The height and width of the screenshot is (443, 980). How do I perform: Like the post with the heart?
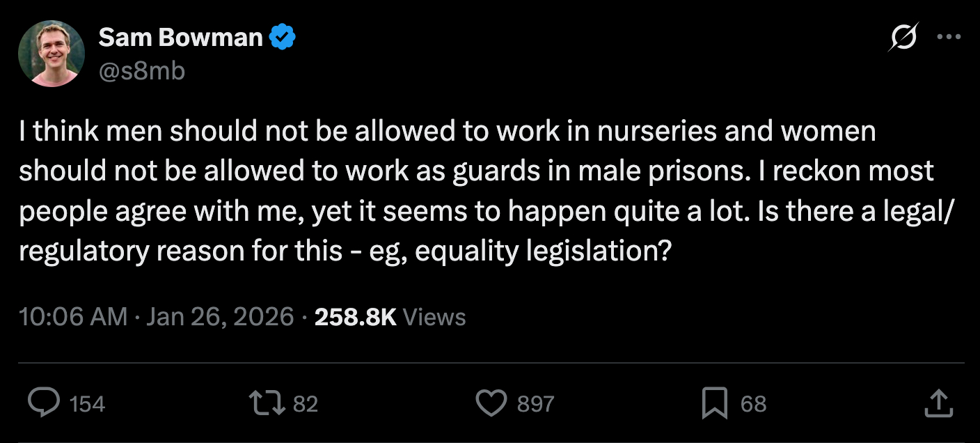coord(492,403)
